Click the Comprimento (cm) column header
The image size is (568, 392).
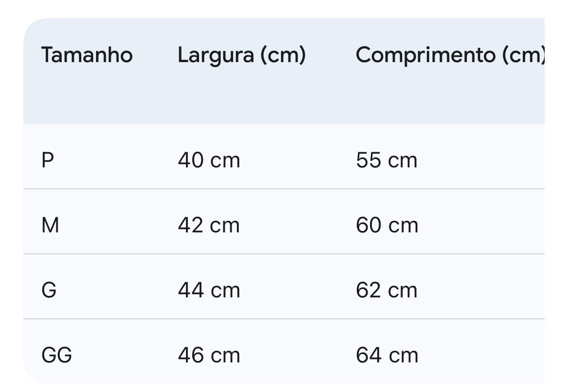pos(450,55)
